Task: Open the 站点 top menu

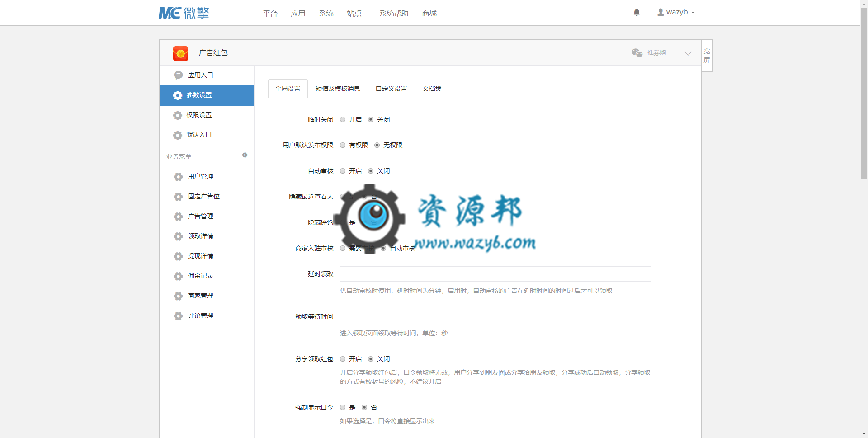Action: [354, 13]
